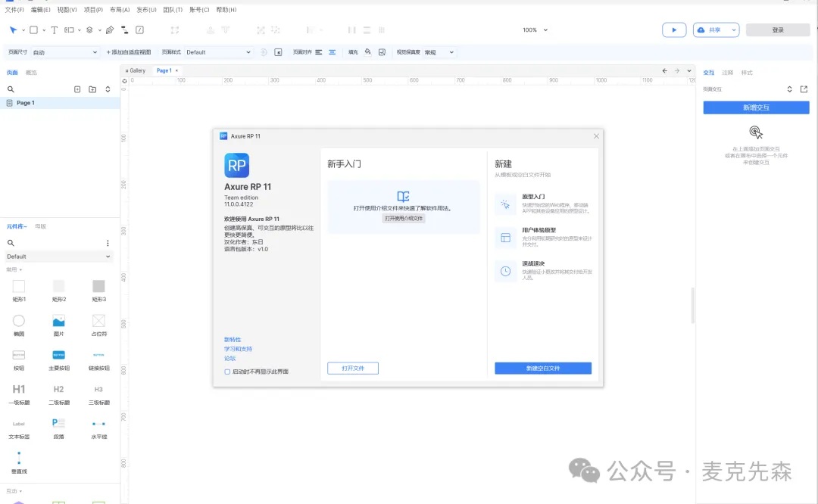Select Page 1 in pages tree
This screenshot has height=504, width=818.
[60, 103]
